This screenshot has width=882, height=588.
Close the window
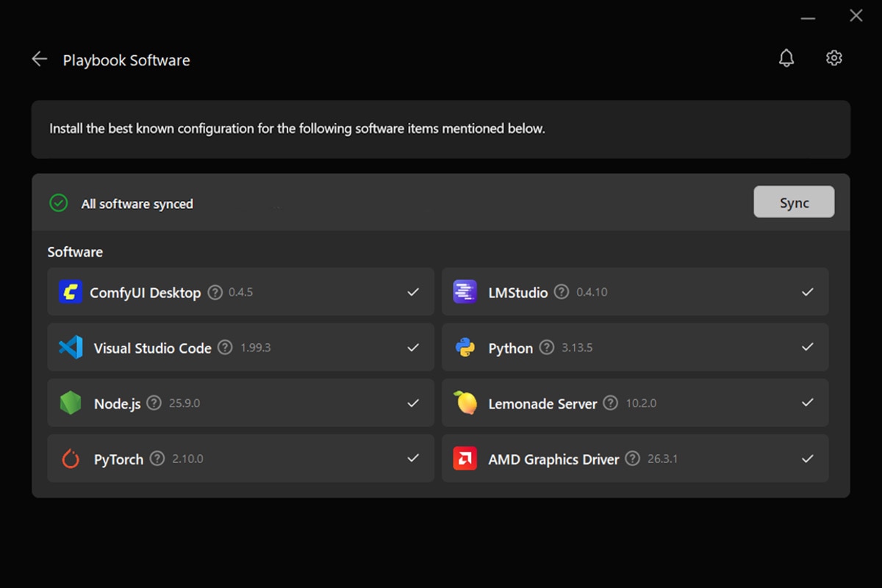coord(856,15)
